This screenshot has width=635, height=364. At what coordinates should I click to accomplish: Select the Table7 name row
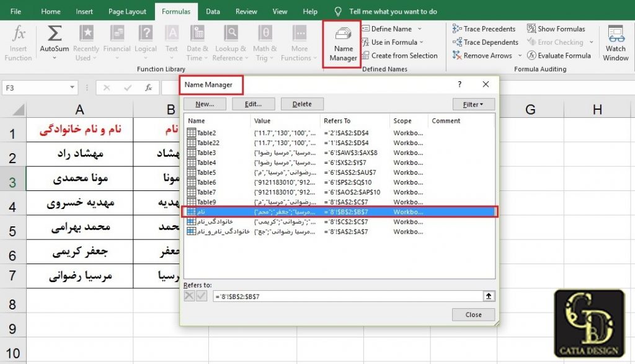point(339,192)
